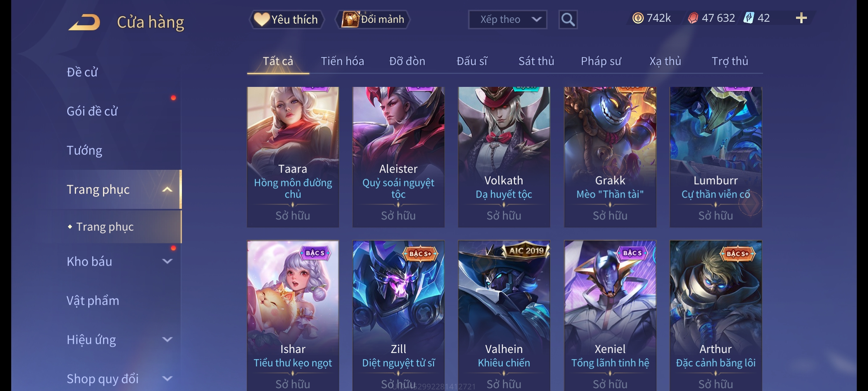Image resolution: width=868 pixels, height=391 pixels.
Task: Expand the Kho báu sidebar section
Action: [x=167, y=261]
